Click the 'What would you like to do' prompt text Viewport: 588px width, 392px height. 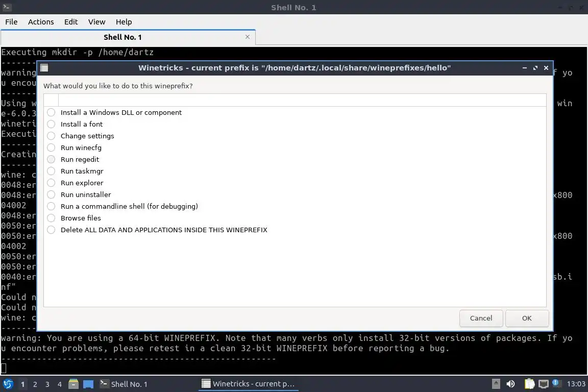(118, 86)
